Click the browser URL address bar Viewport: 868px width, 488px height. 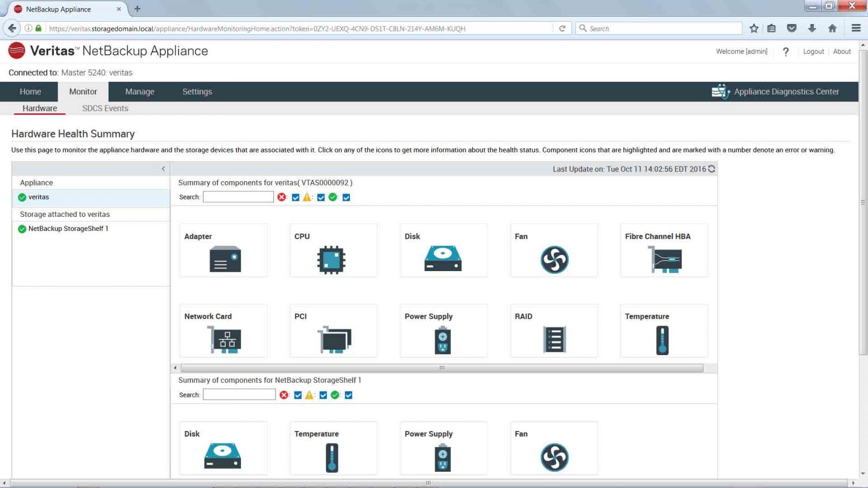tap(299, 28)
